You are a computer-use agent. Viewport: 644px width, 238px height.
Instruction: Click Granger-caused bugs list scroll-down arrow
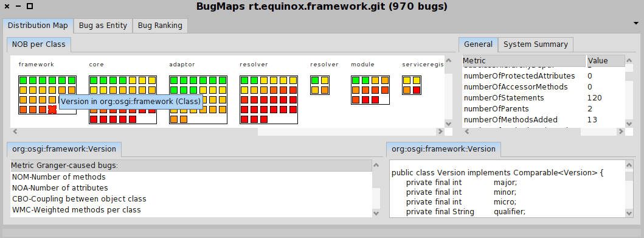point(376,213)
